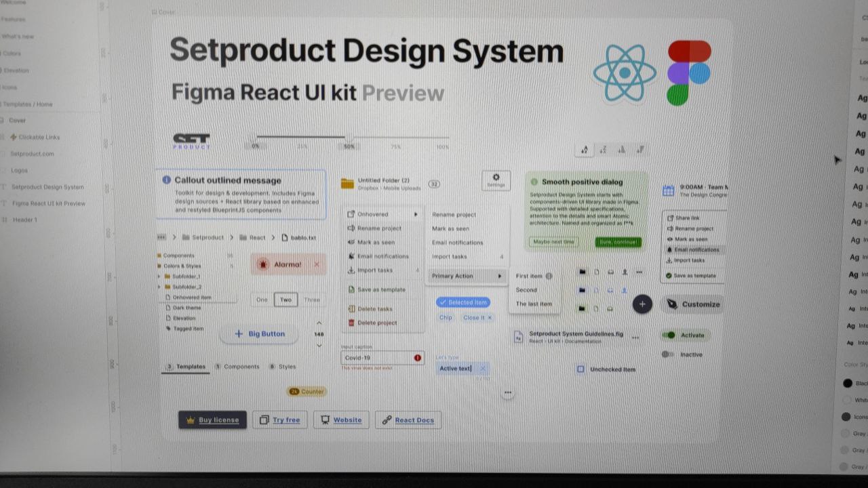Select the One segment option

tap(262, 300)
